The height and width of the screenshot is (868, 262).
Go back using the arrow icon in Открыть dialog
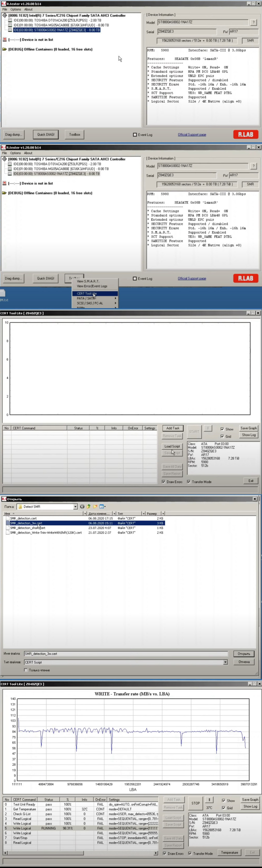82,507
